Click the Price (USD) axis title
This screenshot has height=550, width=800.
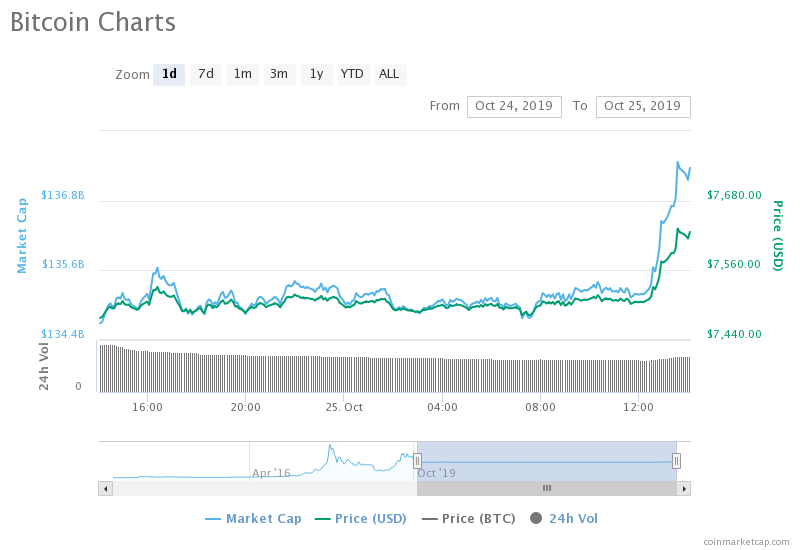coord(777,235)
